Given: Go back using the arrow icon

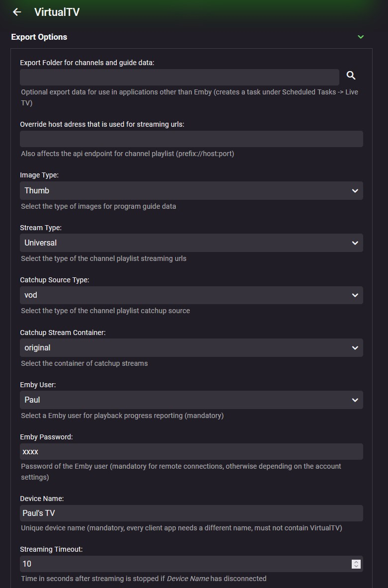Looking at the screenshot, I should pos(17,12).
